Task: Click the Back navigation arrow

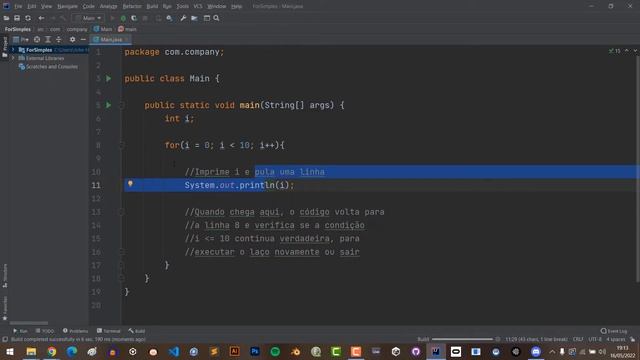Action: click(x=41, y=18)
